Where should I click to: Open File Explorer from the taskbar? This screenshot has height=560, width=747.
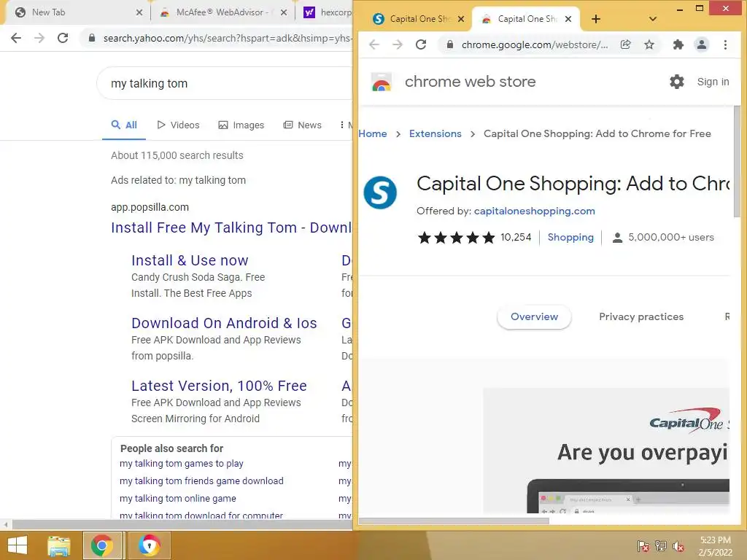[58, 545]
